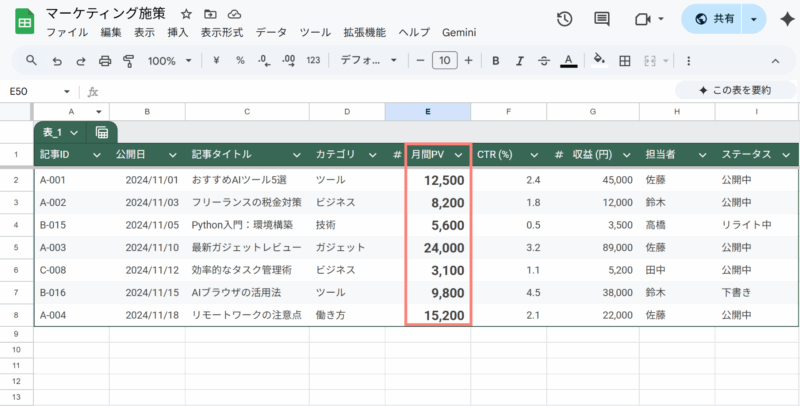This screenshot has height=406, width=800.
Task: Click the print icon in toolbar
Action: 105,61
